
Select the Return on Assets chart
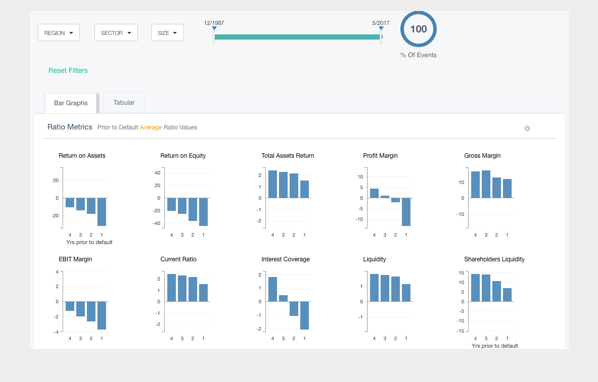click(83, 198)
